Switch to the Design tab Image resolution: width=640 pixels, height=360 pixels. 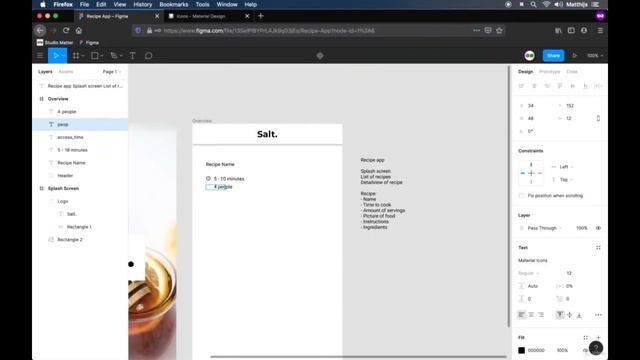click(525, 71)
